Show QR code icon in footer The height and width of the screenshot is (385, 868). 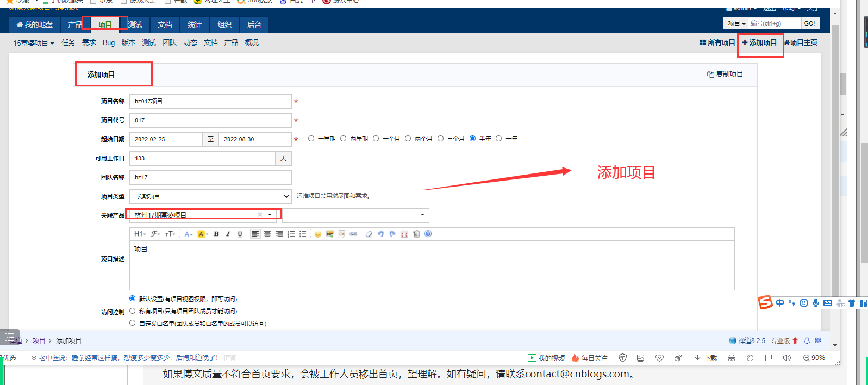pos(818,340)
